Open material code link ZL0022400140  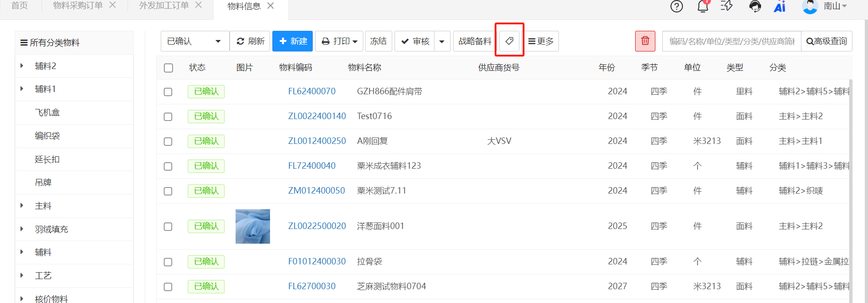click(x=317, y=116)
